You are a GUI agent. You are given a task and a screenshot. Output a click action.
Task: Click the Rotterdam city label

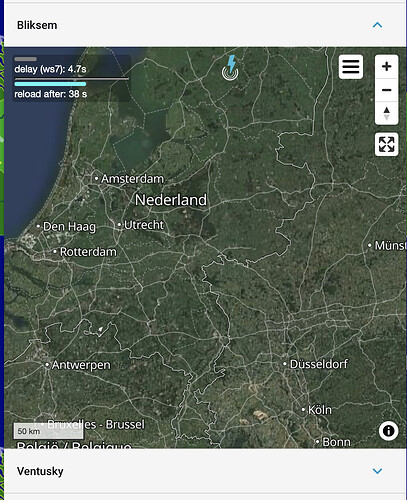point(88,252)
